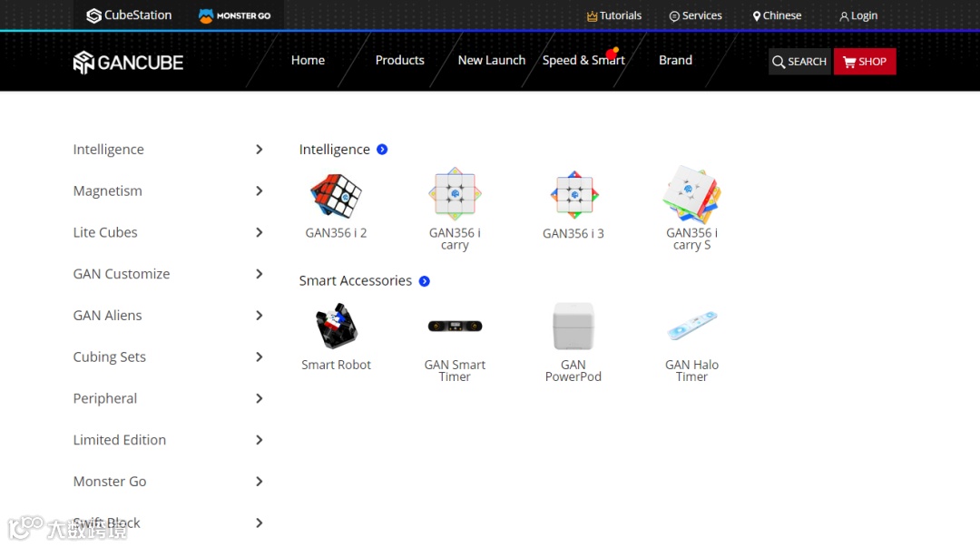Expand the GAN Aliens chevron

tap(260, 315)
